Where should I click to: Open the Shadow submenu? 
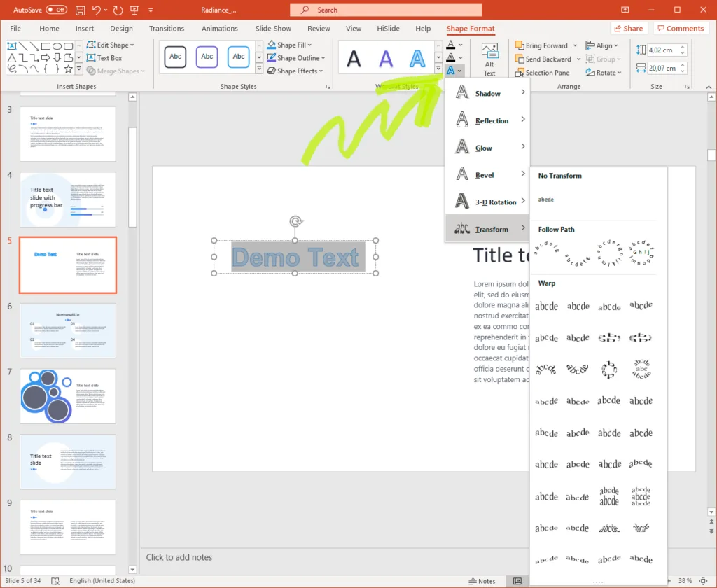[x=487, y=93]
